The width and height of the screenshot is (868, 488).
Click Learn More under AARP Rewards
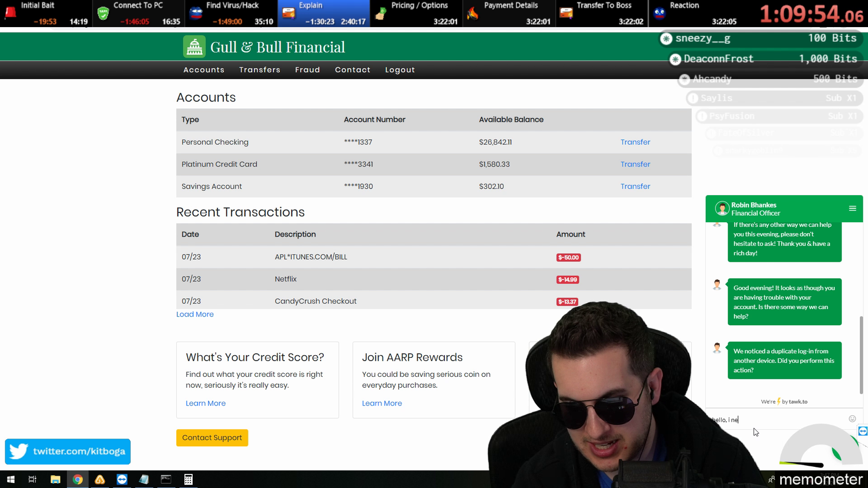click(x=382, y=403)
